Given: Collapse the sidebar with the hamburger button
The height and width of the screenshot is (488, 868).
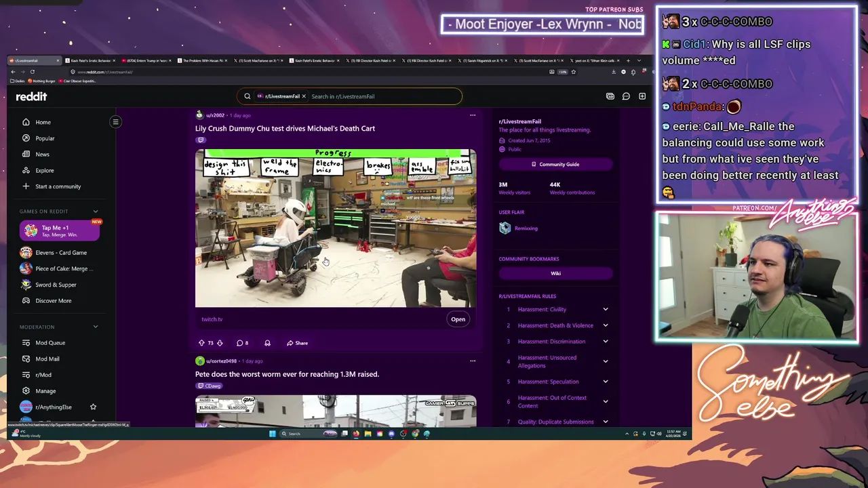Looking at the screenshot, I should 115,122.
